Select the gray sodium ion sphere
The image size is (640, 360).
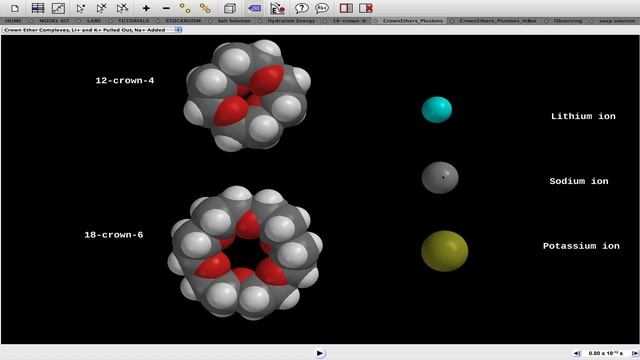(x=440, y=177)
